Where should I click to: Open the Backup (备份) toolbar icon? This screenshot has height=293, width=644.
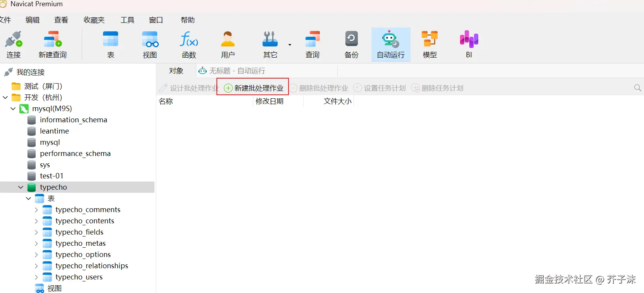click(352, 45)
